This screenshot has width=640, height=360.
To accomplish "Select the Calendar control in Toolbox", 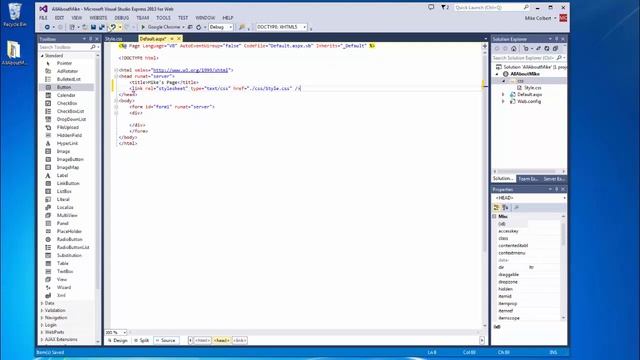I will click(67, 95).
